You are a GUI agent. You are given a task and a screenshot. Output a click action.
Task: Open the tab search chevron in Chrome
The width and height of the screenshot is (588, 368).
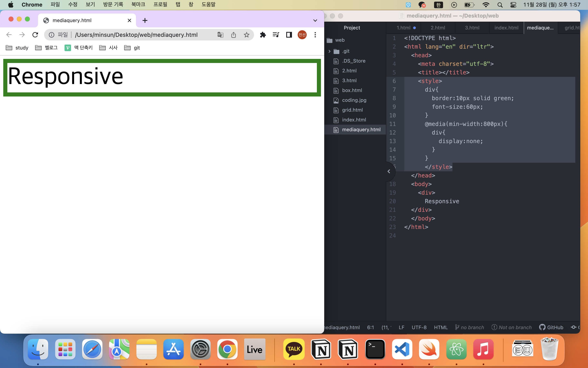click(x=315, y=20)
